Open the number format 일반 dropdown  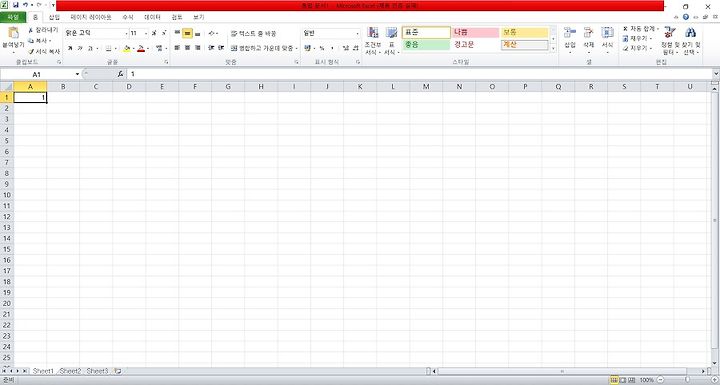coord(357,33)
